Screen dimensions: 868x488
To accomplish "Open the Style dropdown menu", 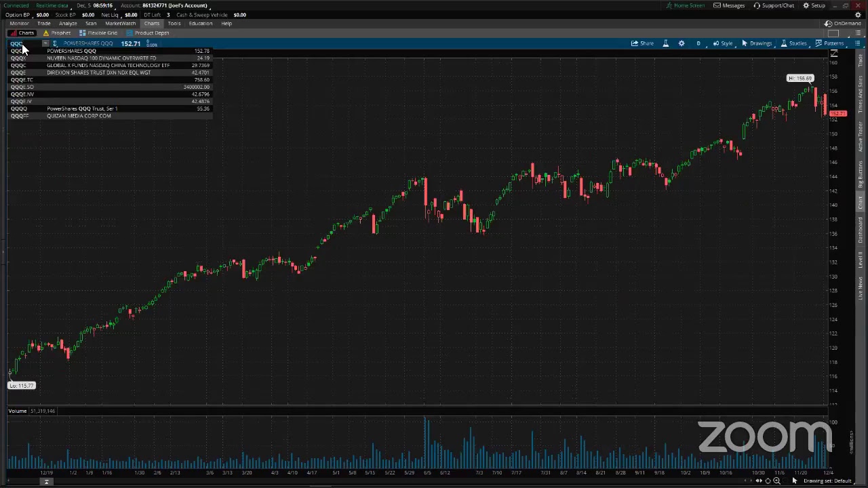I will pyautogui.click(x=722, y=43).
